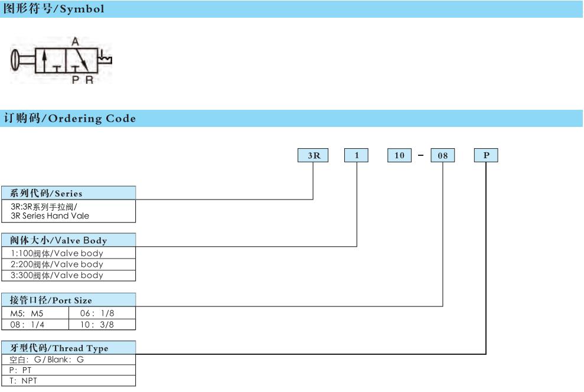The height and width of the screenshot is (392, 584).
Task: Click the '10' code box
Action: pyautogui.click(x=399, y=155)
